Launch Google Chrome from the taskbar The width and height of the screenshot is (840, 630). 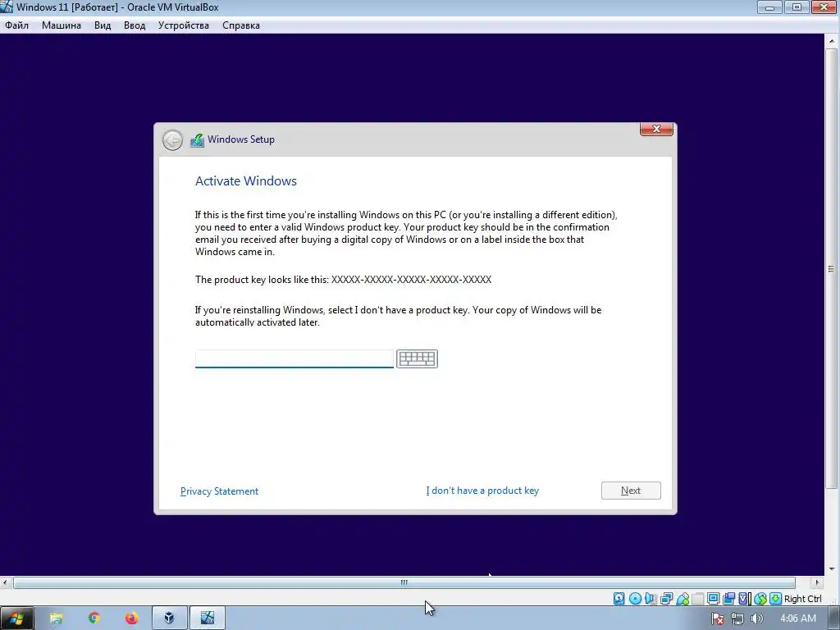(94, 619)
